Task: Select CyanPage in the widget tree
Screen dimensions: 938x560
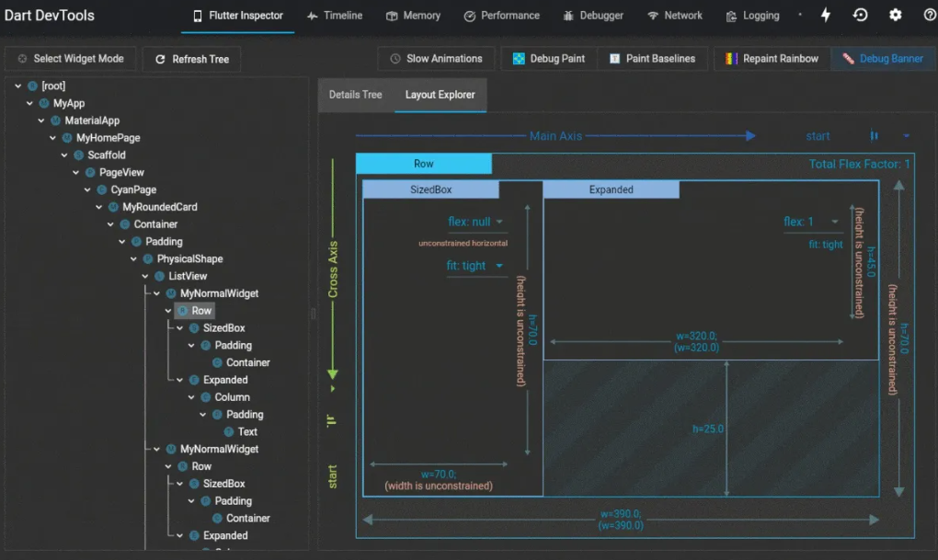Action: (x=133, y=189)
